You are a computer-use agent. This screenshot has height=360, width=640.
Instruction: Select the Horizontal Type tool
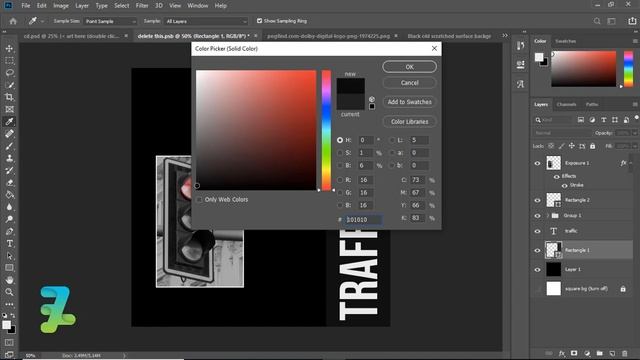(9, 244)
